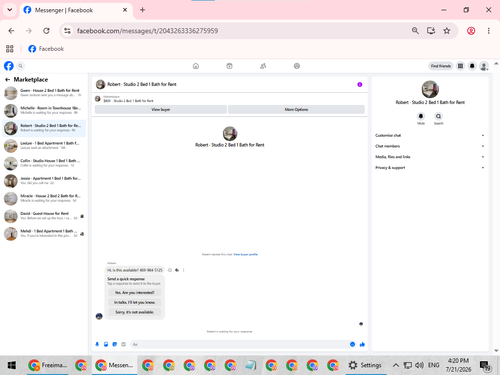The image size is (500, 375).
Task: Open the Jessie Apartment 1 Bed conversation
Action: click(44, 181)
